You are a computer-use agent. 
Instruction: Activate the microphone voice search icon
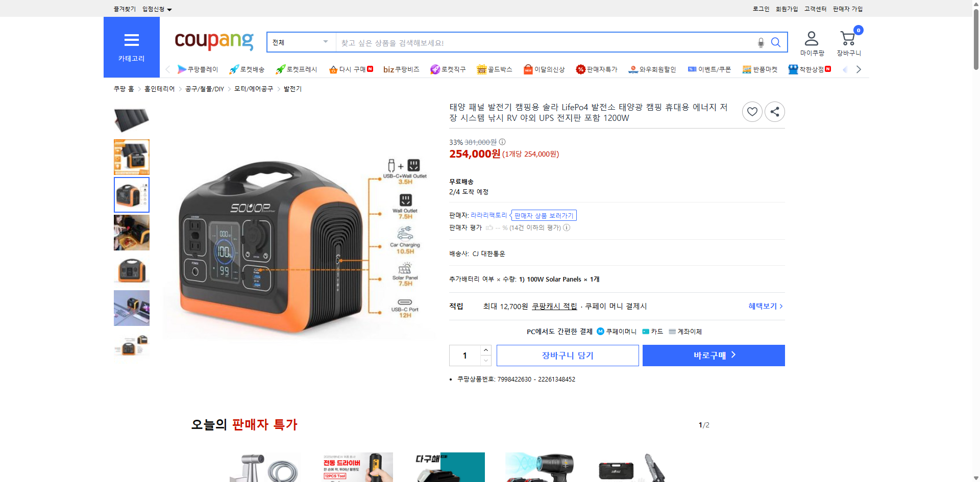(761, 42)
